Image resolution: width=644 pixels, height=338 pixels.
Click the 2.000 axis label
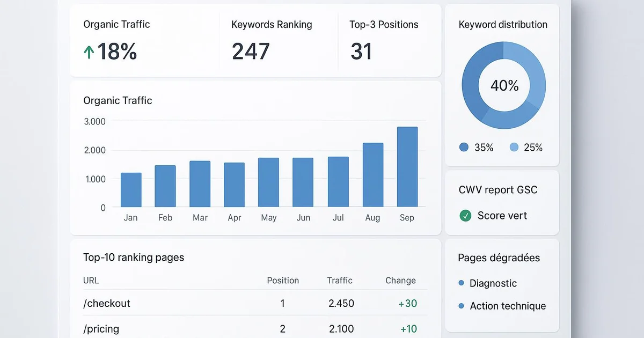pos(95,150)
